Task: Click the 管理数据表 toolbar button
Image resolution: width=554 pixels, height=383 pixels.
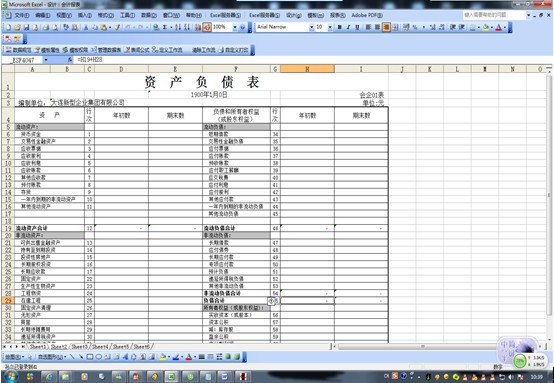Action: point(106,50)
